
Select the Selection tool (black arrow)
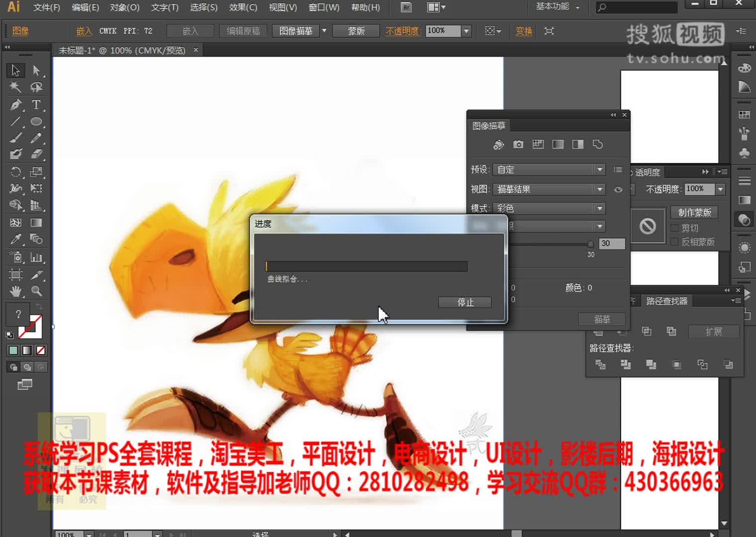[x=15, y=70]
